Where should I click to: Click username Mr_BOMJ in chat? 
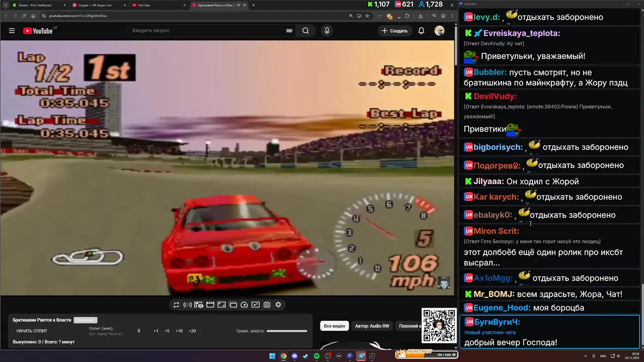[x=494, y=294]
